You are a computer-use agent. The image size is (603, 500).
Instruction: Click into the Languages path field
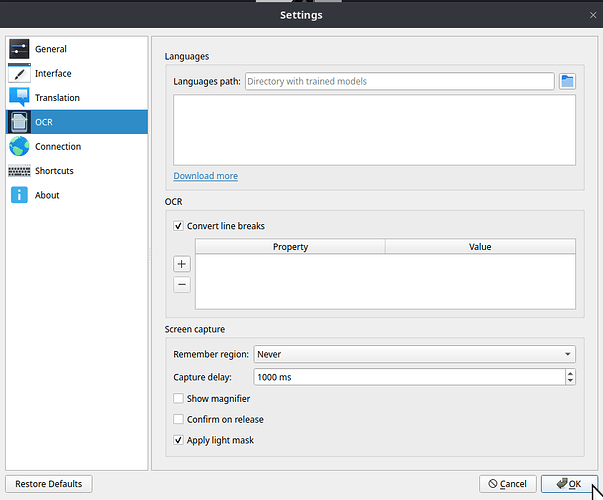point(398,81)
